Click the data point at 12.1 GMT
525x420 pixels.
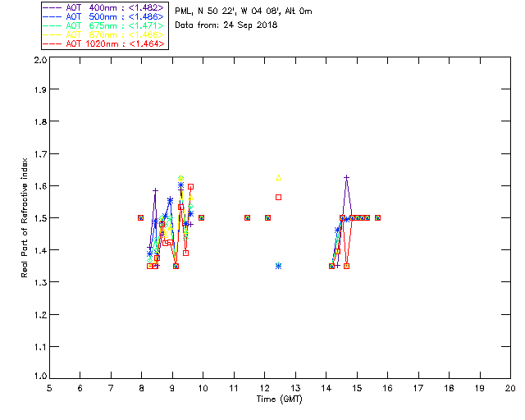point(268,217)
